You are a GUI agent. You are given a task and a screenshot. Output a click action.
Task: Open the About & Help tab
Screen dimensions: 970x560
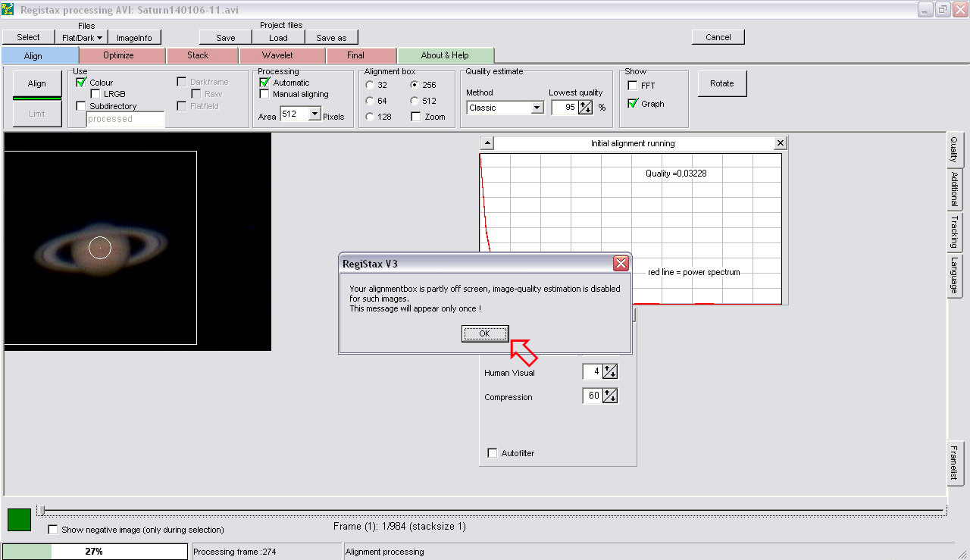point(445,55)
